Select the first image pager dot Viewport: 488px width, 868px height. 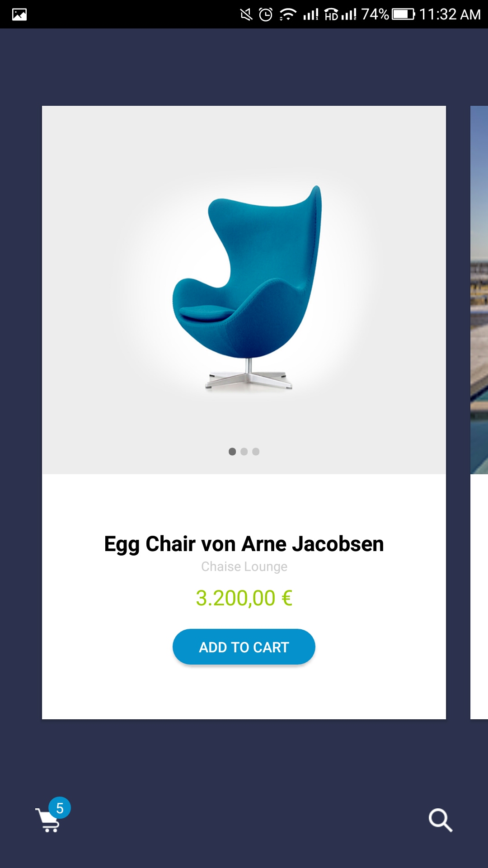tap(232, 452)
